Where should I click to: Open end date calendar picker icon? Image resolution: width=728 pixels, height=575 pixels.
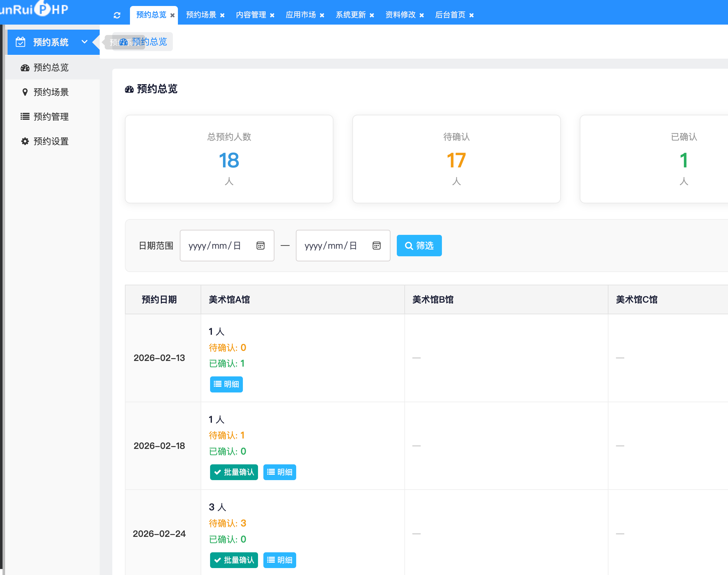click(376, 246)
